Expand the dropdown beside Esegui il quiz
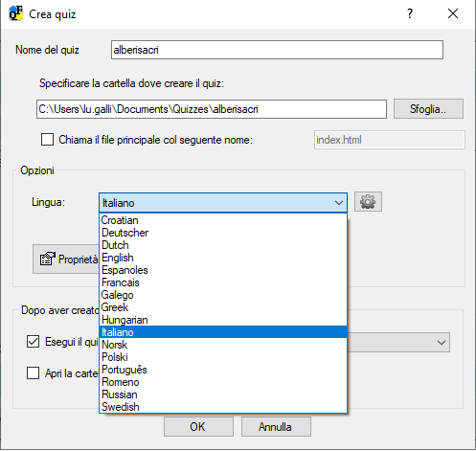The height and width of the screenshot is (451, 476). 442,343
